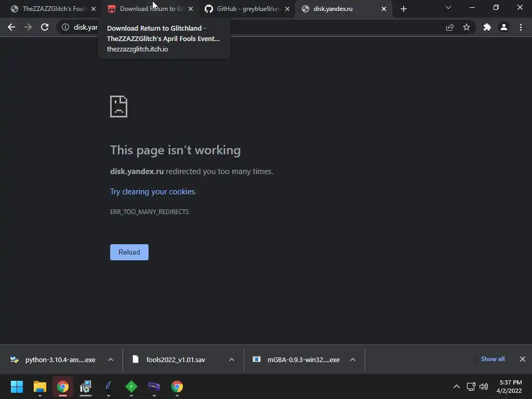Close the disk.yandex.ru tab
Viewport: 532px width, 399px height.
(384, 9)
